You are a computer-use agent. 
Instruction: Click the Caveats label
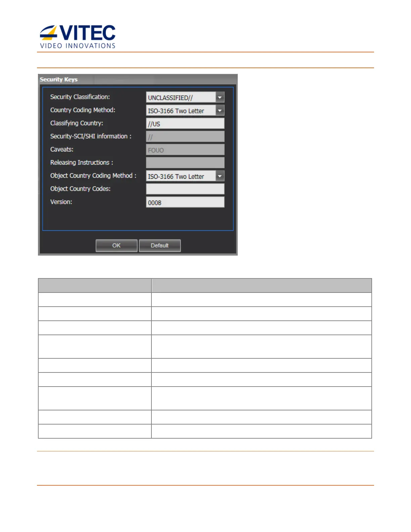(x=62, y=149)
